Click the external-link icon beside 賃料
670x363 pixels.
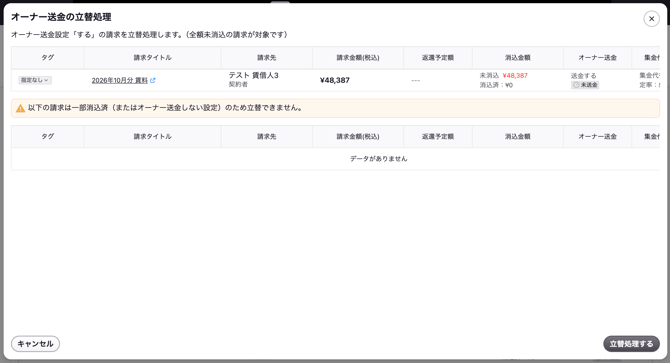click(153, 80)
